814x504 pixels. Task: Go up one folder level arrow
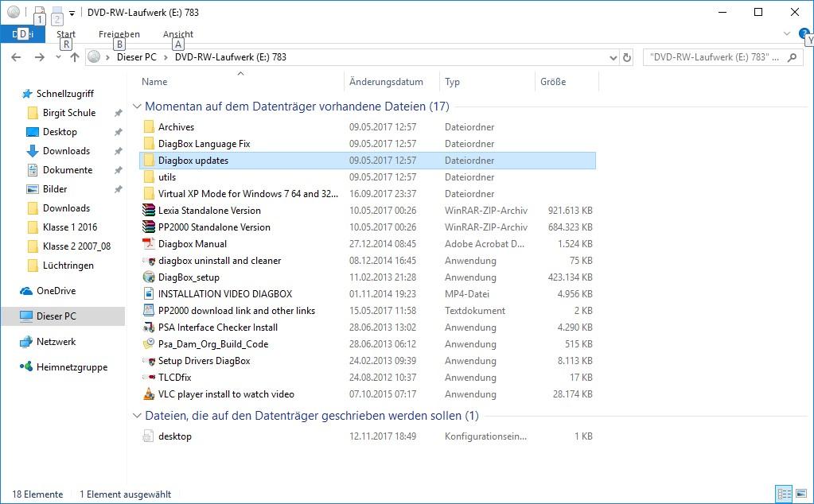[75, 57]
